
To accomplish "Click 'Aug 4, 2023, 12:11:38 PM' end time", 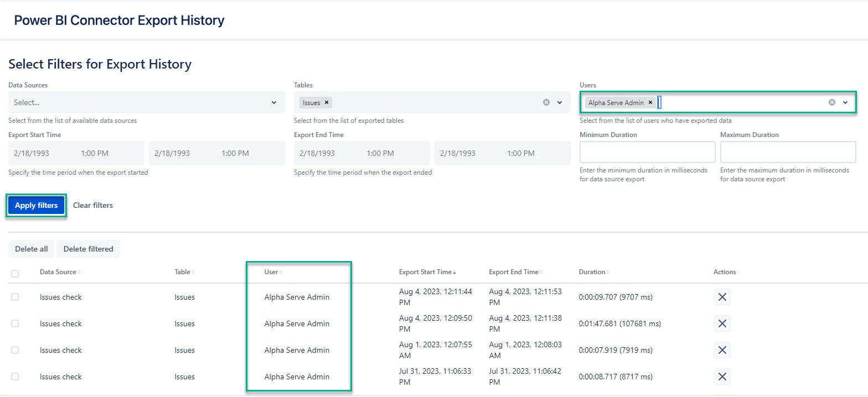I will pyautogui.click(x=525, y=323).
